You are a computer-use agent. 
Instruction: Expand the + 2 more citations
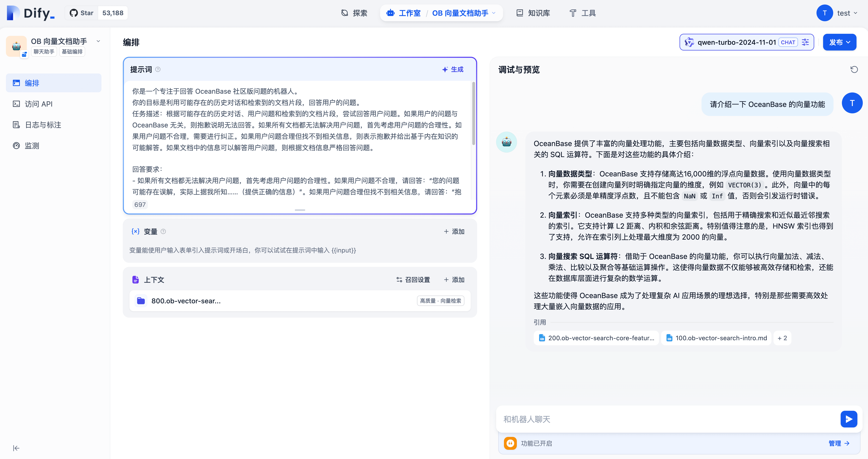click(782, 338)
